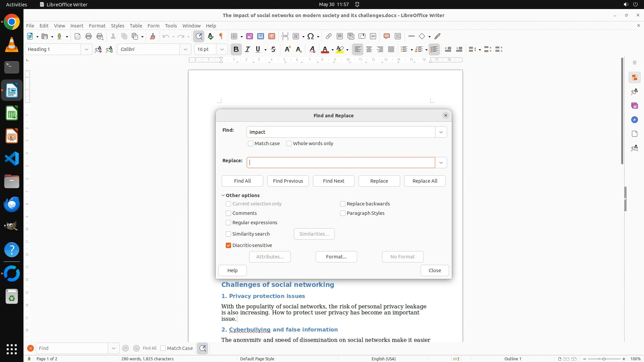Click the Find Next button
644x362 pixels.
pos(333,181)
